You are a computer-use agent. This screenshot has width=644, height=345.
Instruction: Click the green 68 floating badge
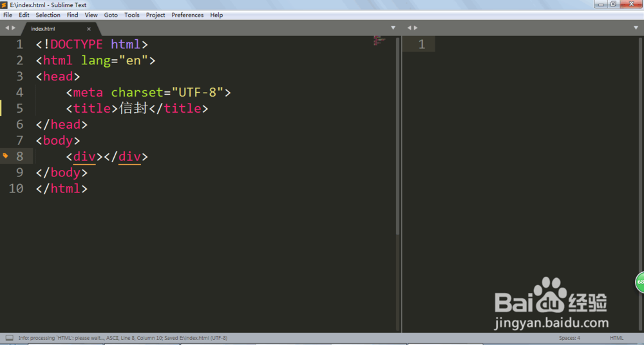[x=640, y=282]
